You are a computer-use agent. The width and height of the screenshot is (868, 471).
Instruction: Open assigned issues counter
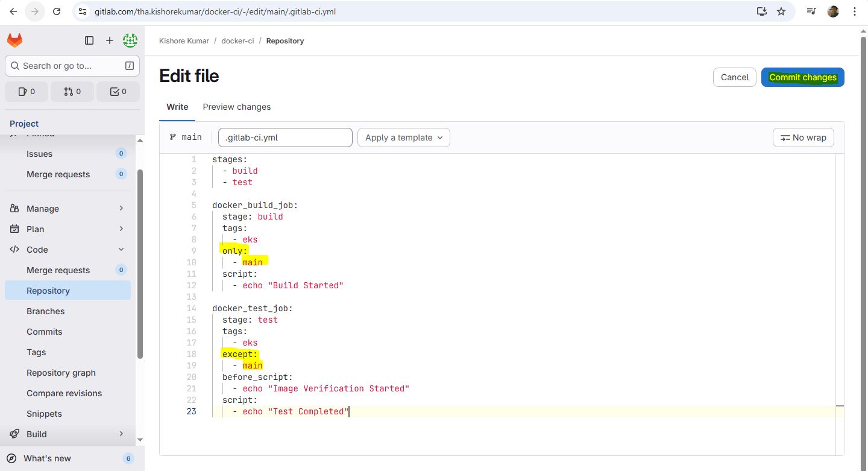pos(27,92)
